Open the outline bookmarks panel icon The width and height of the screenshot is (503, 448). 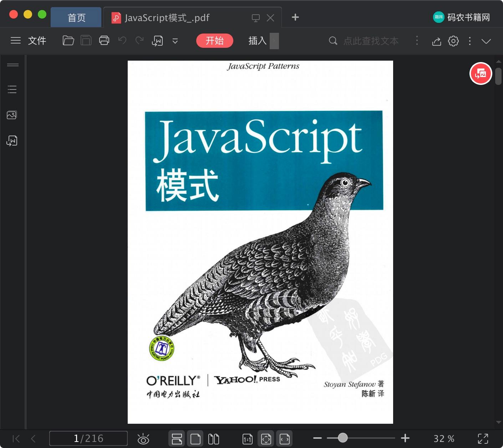[12, 89]
